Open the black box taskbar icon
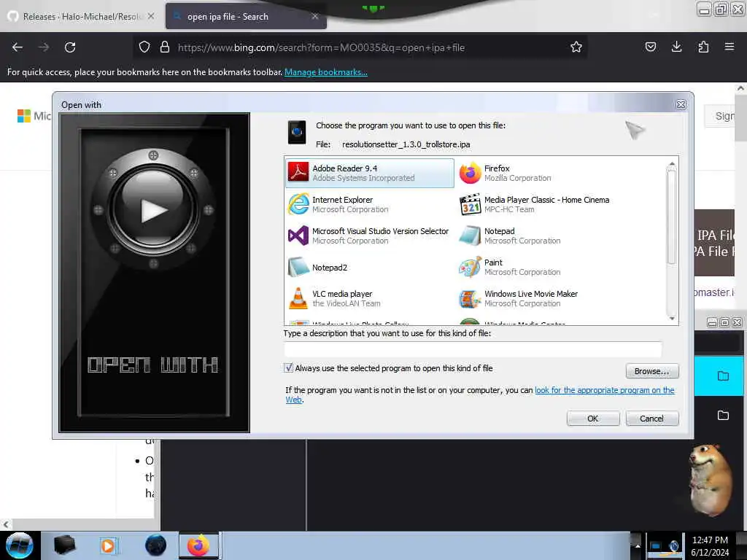Screen dimensions: 747x560 click(x=64, y=545)
